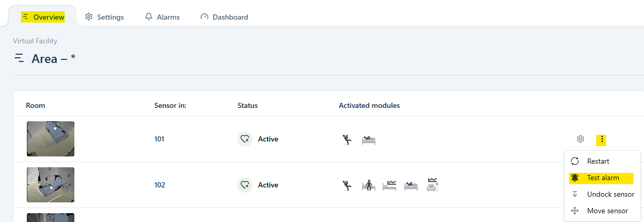This screenshot has height=222, width=644.
Task: Click the bed module icon for room 101
Action: [368, 139]
